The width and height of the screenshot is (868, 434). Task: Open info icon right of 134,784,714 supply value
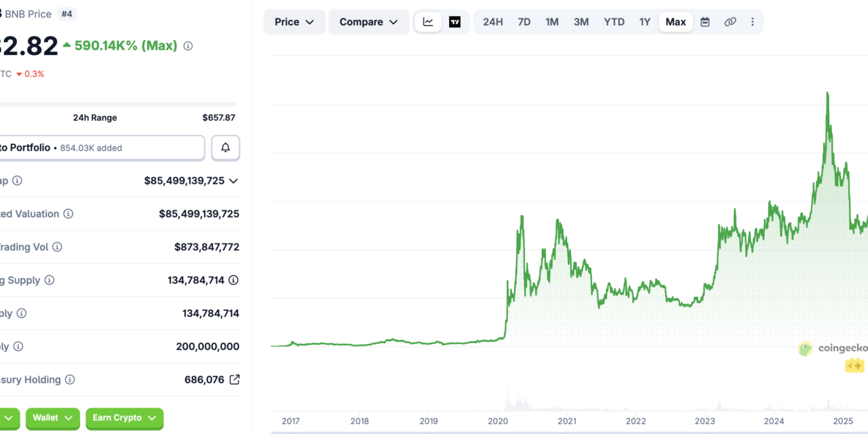point(234,280)
